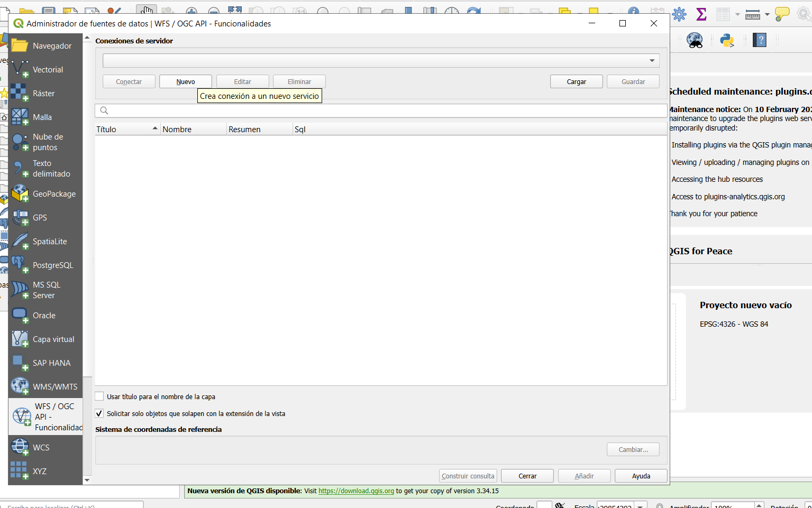This screenshot has width=812, height=508.
Task: Uncheck Solicitar solo objetos que solapen checkbox
Action: tap(99, 413)
